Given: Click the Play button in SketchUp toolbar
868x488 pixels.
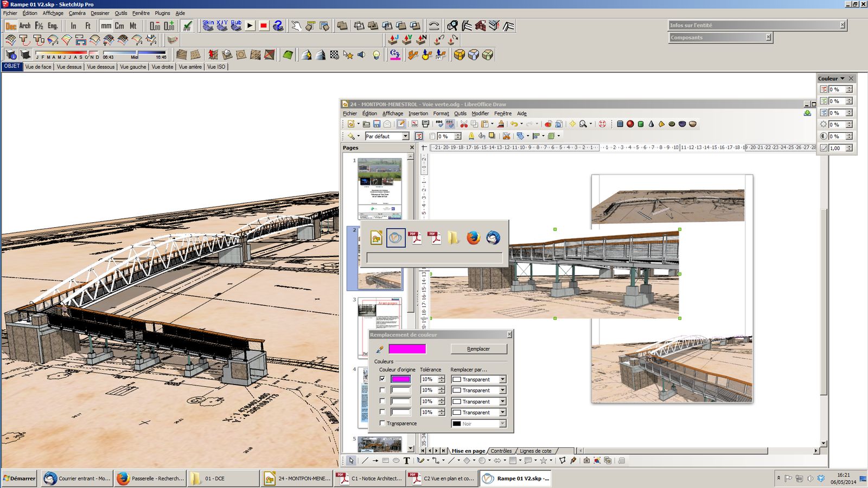Looking at the screenshot, I should tap(250, 25).
